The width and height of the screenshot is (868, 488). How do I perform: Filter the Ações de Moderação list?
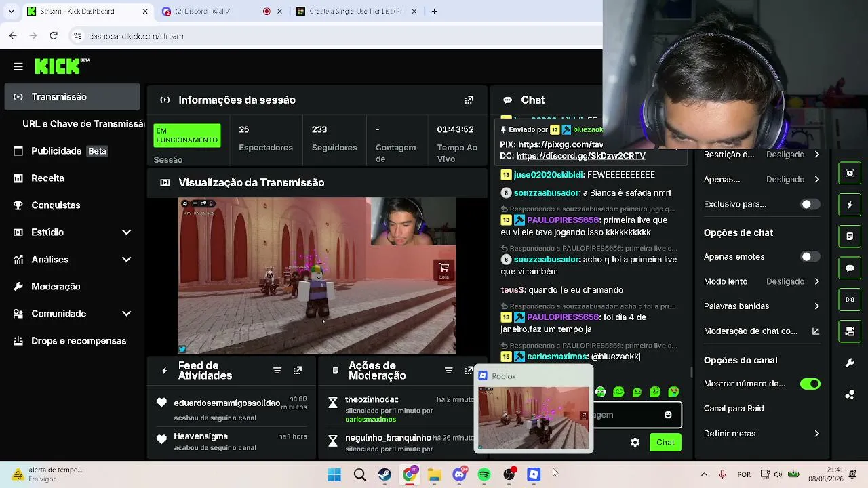(x=448, y=371)
